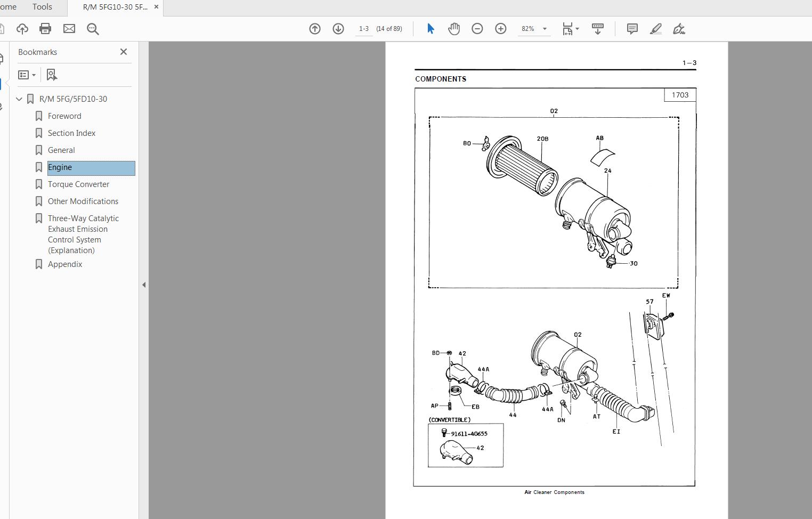Screen dimensions: 812x519
Task: Click the 1–3 page number at the page top
Action: 689,63
